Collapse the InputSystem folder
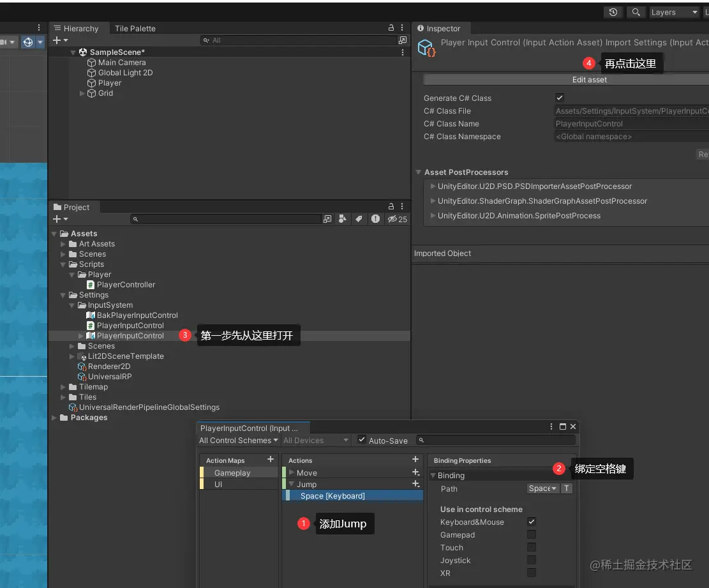Screen dimensions: 709x588 [72, 305]
